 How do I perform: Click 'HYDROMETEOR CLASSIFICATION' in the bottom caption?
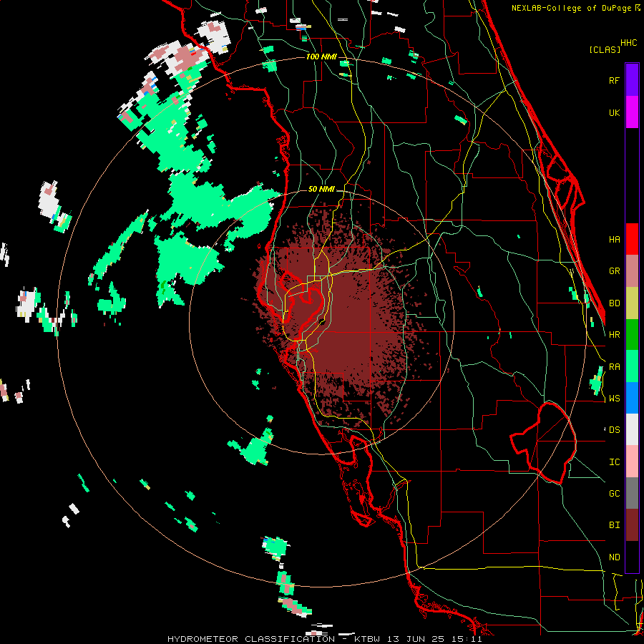click(x=251, y=639)
